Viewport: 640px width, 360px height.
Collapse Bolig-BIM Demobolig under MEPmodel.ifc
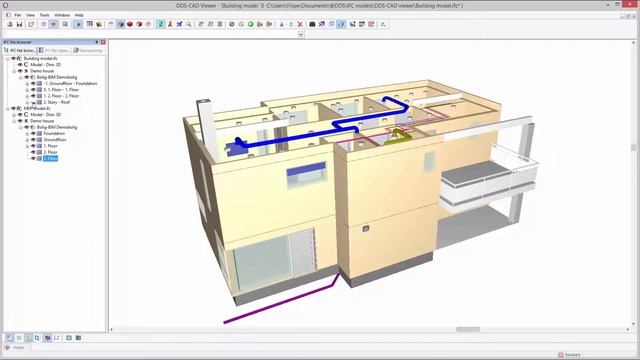(20, 127)
